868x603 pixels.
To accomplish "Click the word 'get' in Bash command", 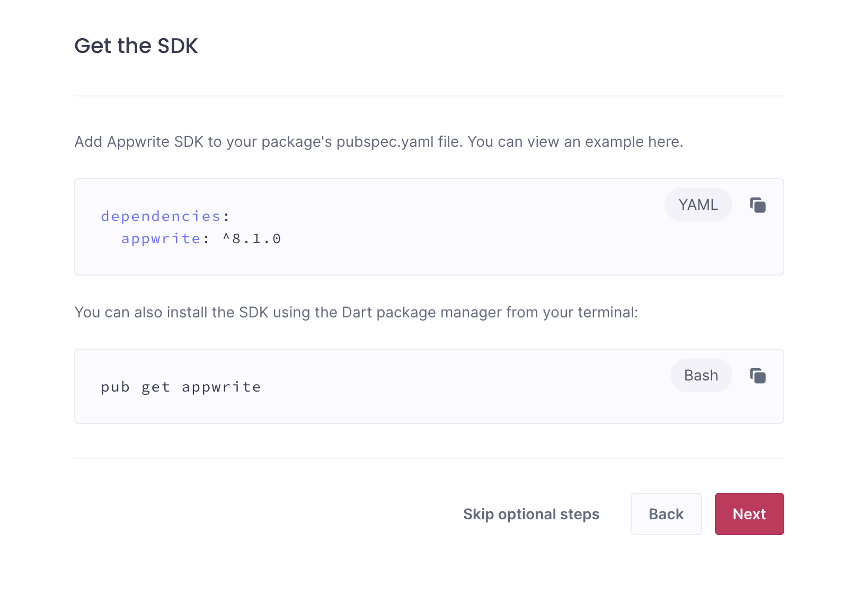I will [156, 387].
